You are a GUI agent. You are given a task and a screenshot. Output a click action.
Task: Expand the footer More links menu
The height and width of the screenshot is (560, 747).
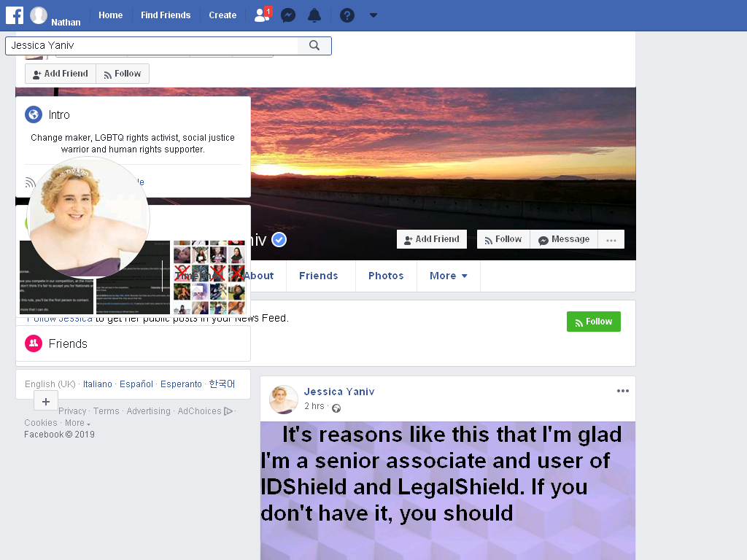click(x=77, y=423)
